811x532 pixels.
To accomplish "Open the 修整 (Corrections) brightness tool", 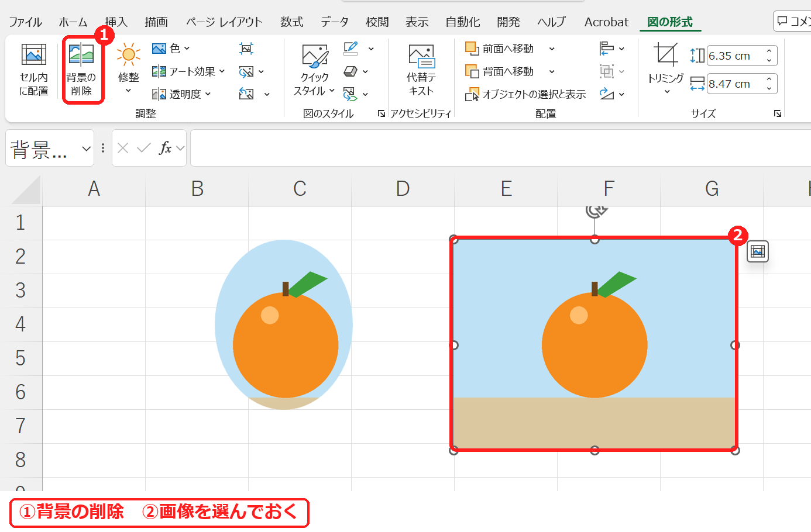I will click(128, 68).
